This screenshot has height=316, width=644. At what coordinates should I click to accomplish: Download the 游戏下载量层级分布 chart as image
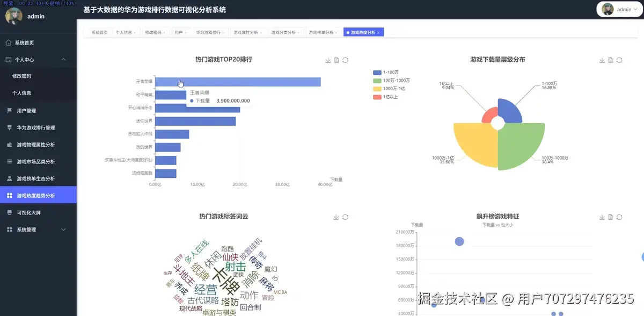point(602,60)
